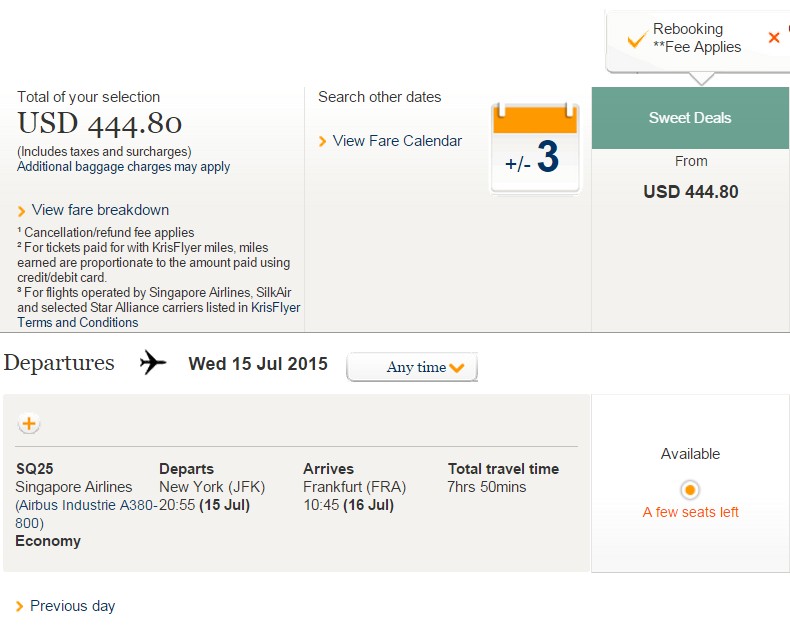
Task: Click the +/- 3 days calendar icon
Action: 535,148
